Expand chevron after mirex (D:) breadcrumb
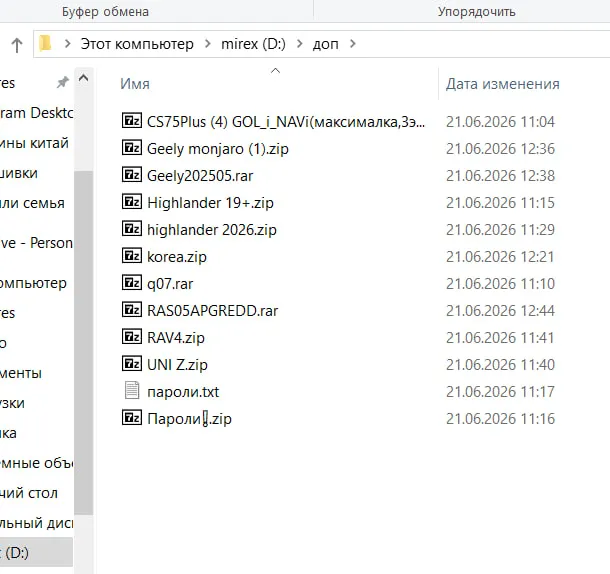 click(x=300, y=44)
